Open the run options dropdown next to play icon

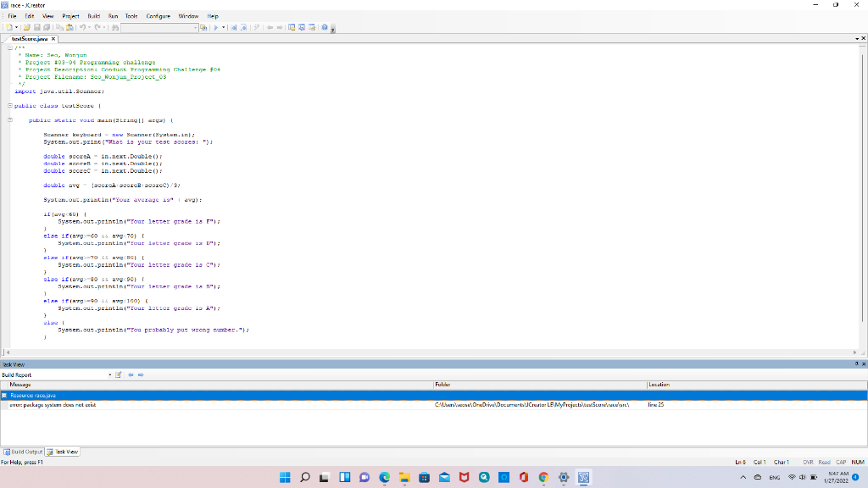click(x=224, y=27)
